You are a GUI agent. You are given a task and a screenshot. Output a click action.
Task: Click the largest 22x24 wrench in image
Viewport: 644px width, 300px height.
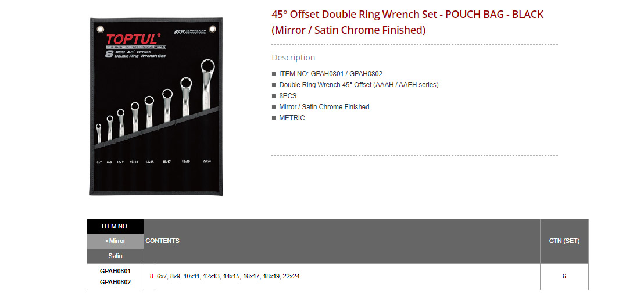coord(207,85)
